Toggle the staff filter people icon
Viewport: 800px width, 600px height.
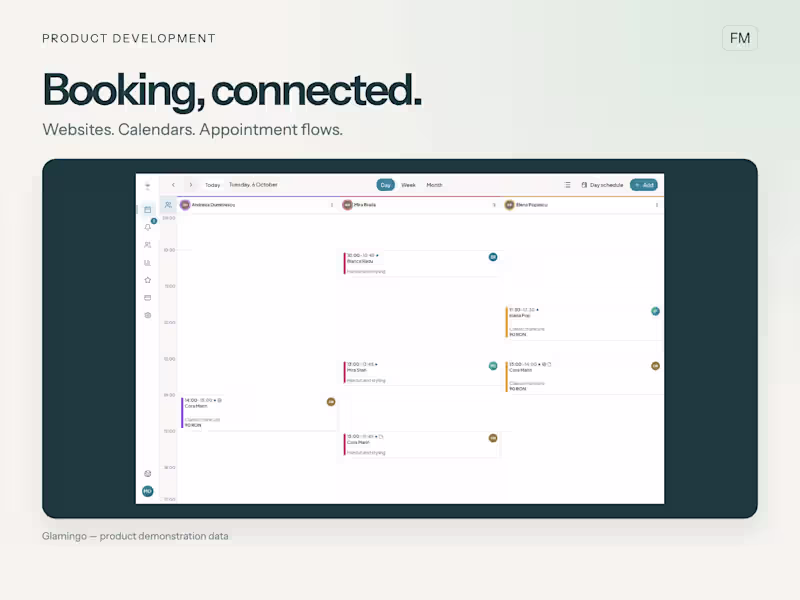click(168, 205)
